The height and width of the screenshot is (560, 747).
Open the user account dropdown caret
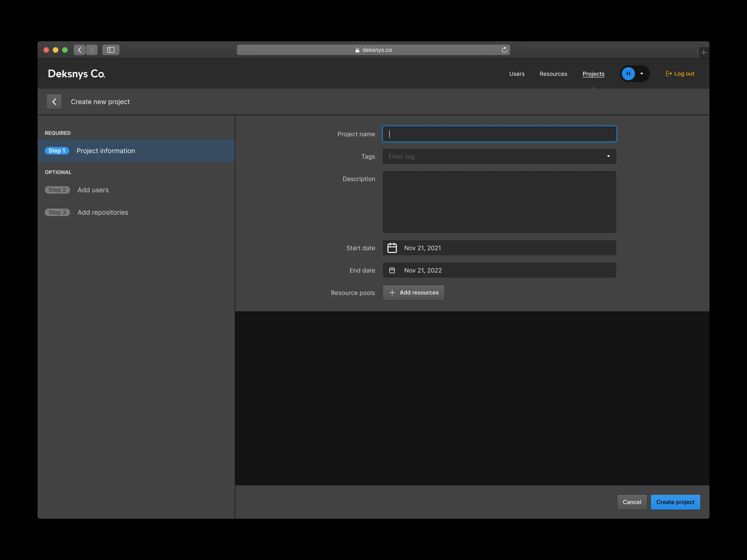(642, 73)
